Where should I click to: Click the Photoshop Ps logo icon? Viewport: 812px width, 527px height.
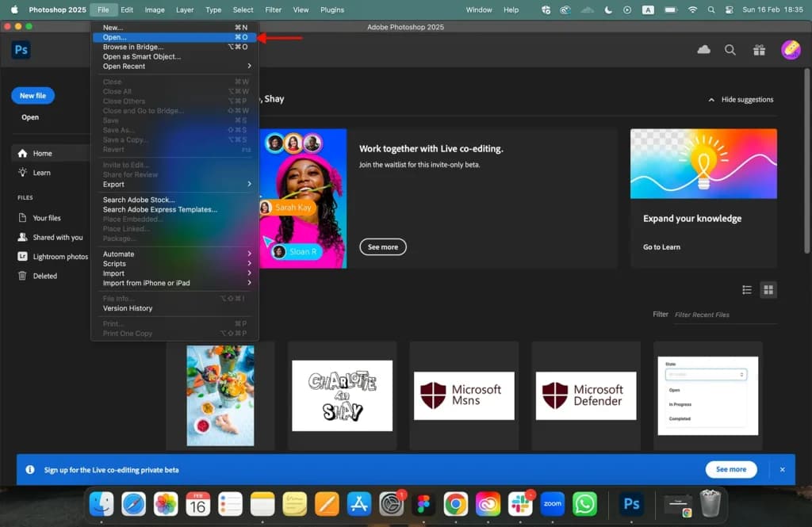coord(21,50)
